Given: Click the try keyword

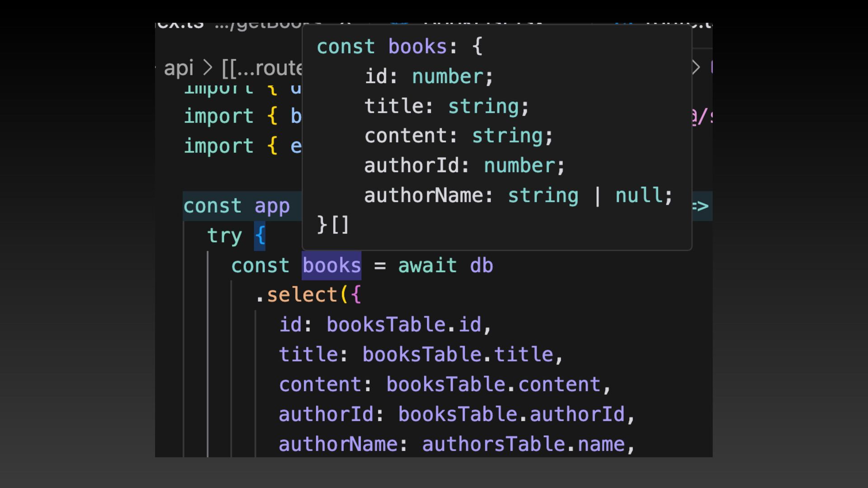Looking at the screenshot, I should tap(225, 235).
